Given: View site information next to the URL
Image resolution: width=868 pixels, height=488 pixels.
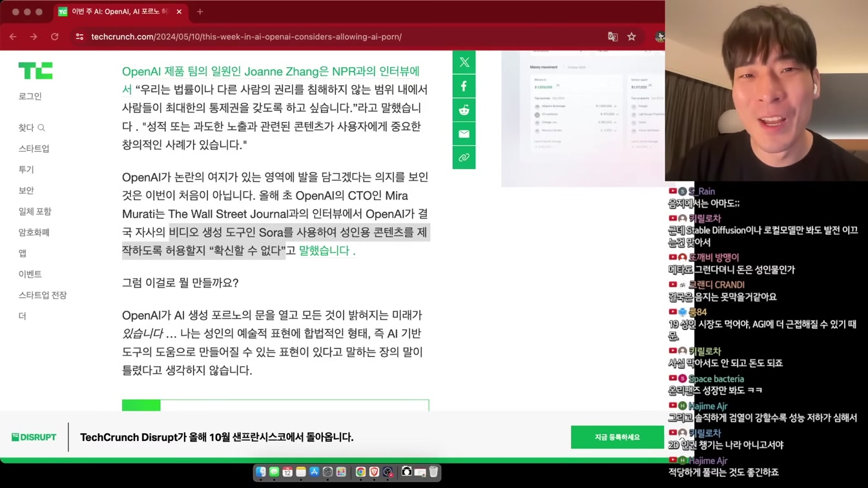Looking at the screenshot, I should click(x=79, y=37).
